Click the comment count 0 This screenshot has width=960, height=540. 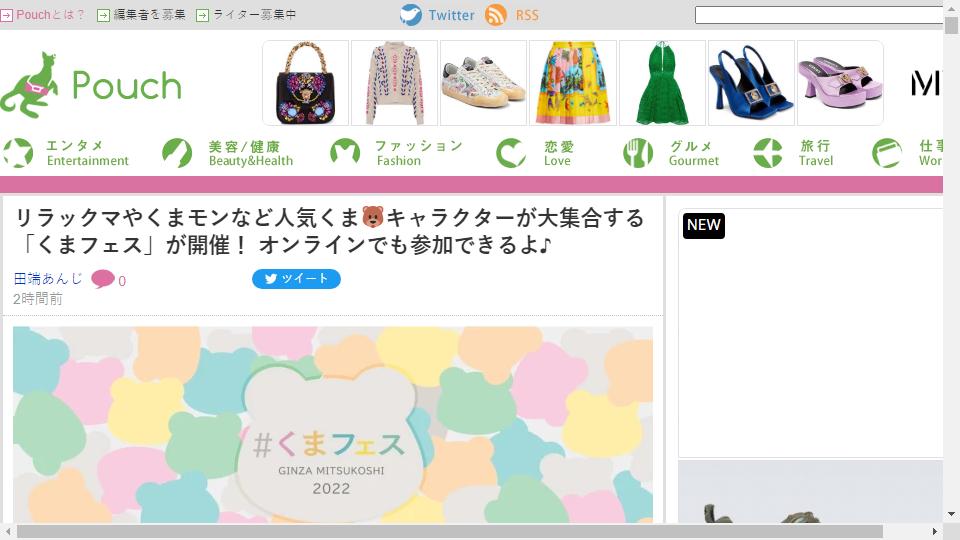(122, 281)
